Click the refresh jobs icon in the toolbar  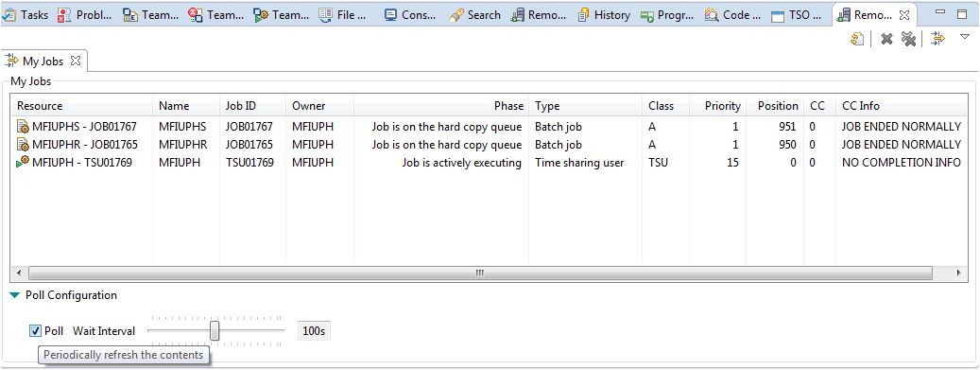tap(857, 39)
